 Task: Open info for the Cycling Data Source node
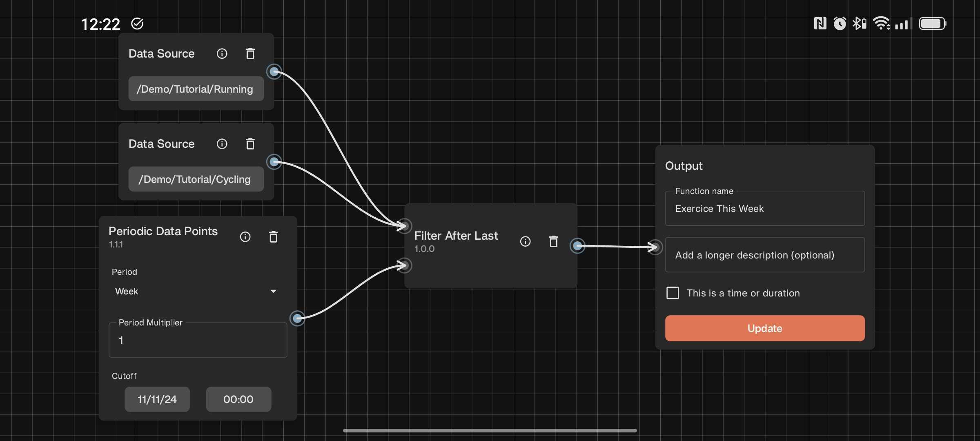222,144
